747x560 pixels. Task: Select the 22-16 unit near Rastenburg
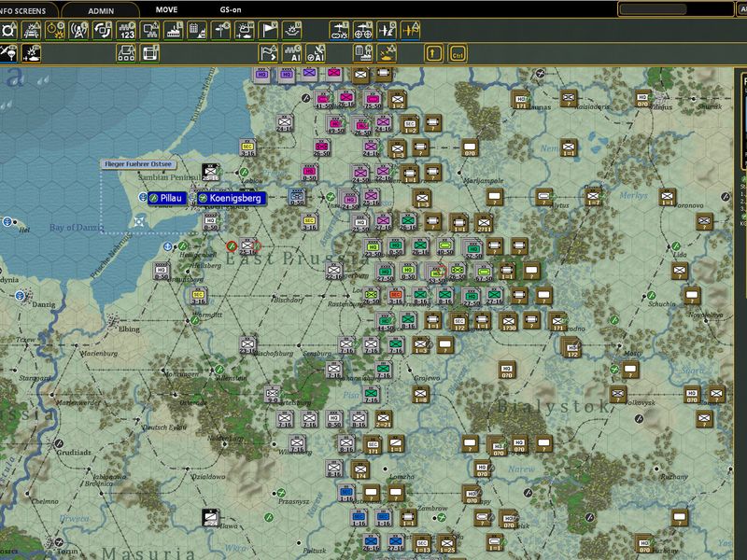coord(334,271)
